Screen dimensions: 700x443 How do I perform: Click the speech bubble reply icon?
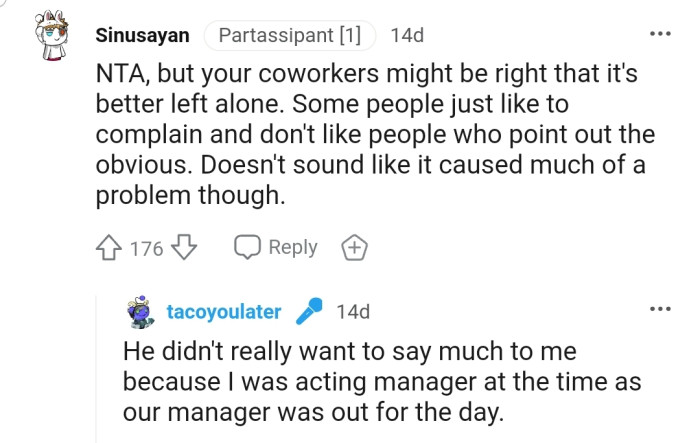pos(247,248)
